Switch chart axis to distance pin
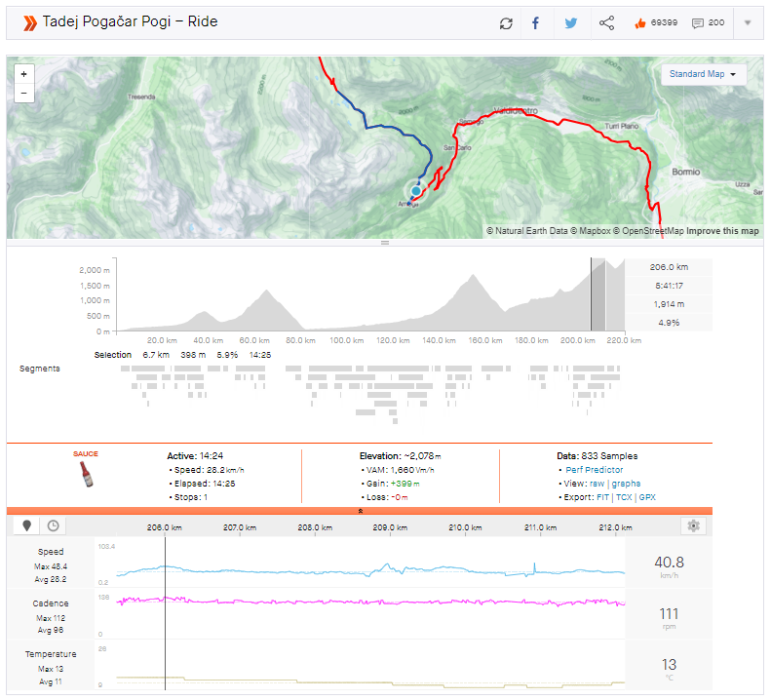The image size is (771, 700). (27, 525)
